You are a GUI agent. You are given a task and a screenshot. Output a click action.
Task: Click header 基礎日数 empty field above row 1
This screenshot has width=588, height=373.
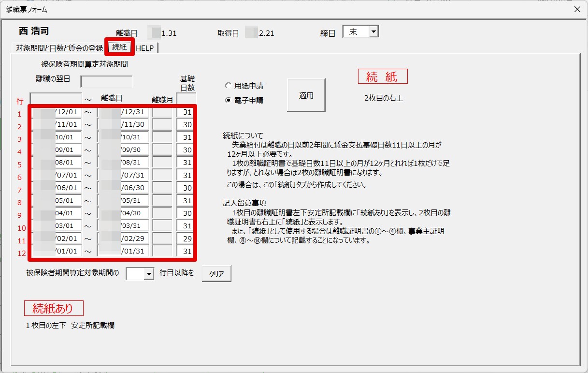pyautogui.click(x=186, y=98)
